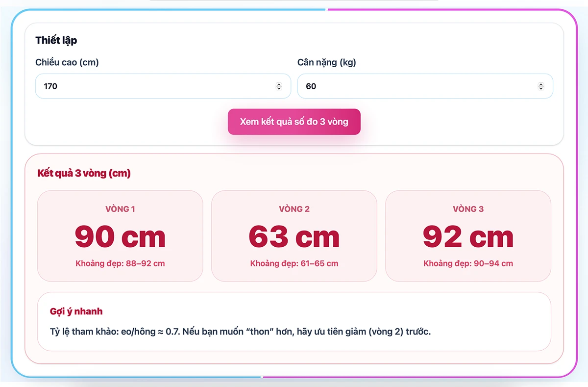Click the VÒNG 2 card title
Viewport: 588px width, 387px height.
[294, 209]
